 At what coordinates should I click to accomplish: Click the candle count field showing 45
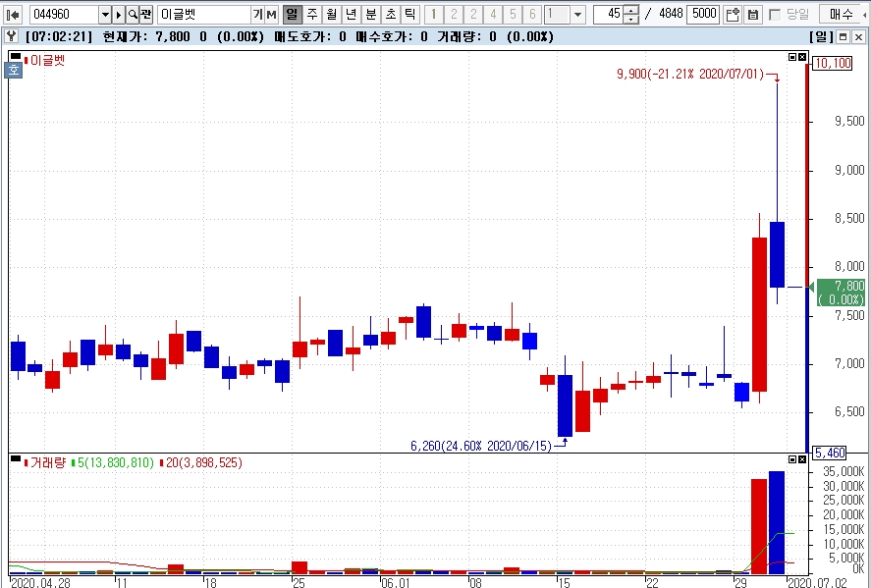point(608,15)
